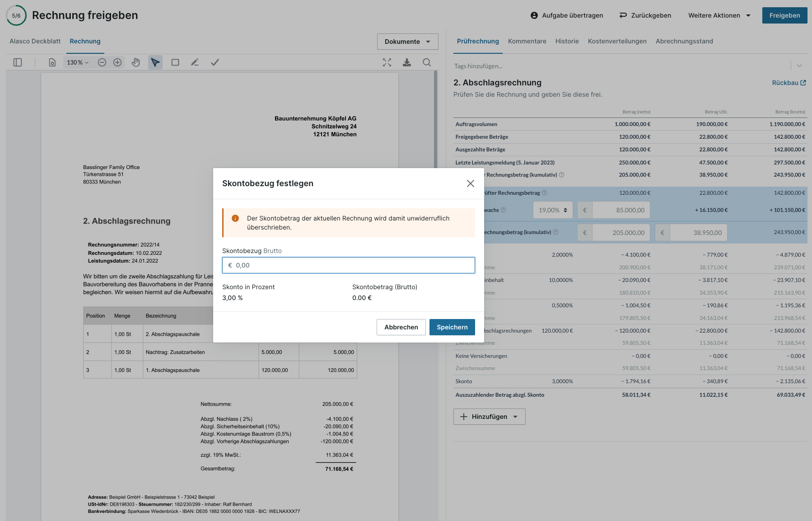Screen dimensions: 812x521
Task: Click Speichern to save the Skontobezug
Action: coord(452,327)
